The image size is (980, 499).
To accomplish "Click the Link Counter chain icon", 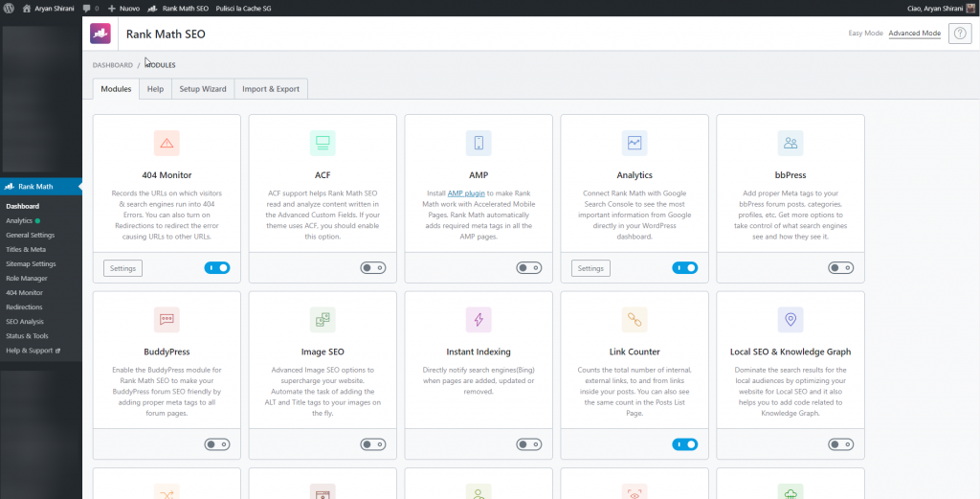I will tap(635, 320).
